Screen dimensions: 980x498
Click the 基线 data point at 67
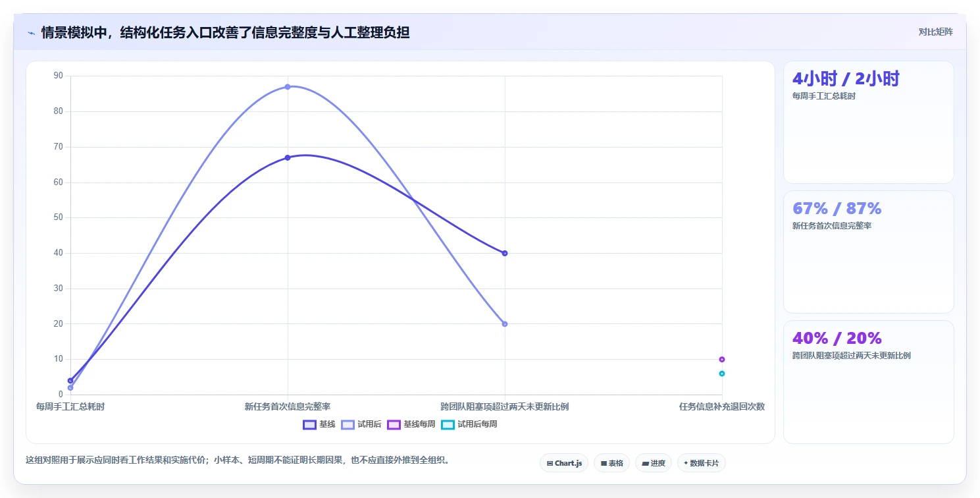tap(288, 157)
